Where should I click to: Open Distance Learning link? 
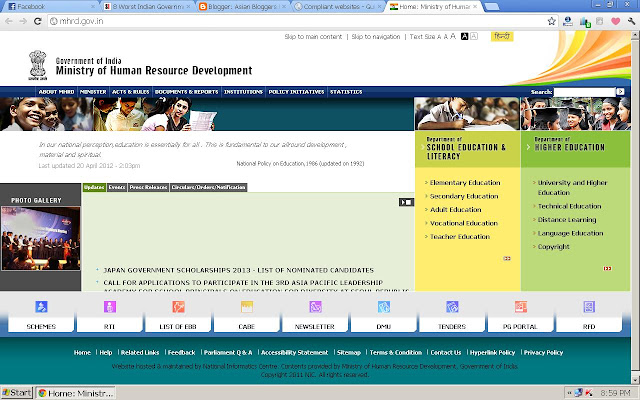click(567, 220)
